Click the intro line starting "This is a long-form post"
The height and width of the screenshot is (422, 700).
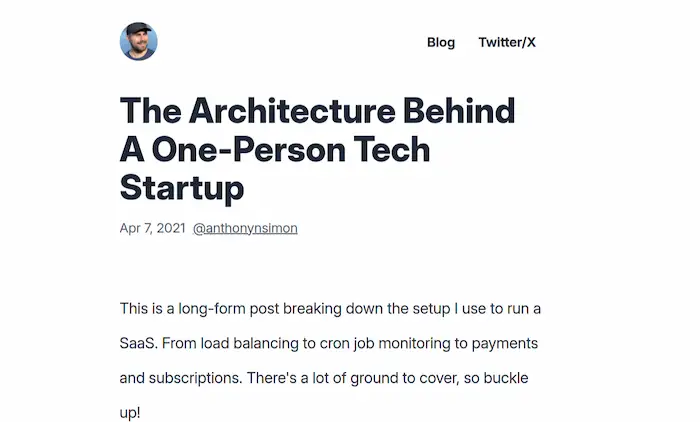(330, 309)
